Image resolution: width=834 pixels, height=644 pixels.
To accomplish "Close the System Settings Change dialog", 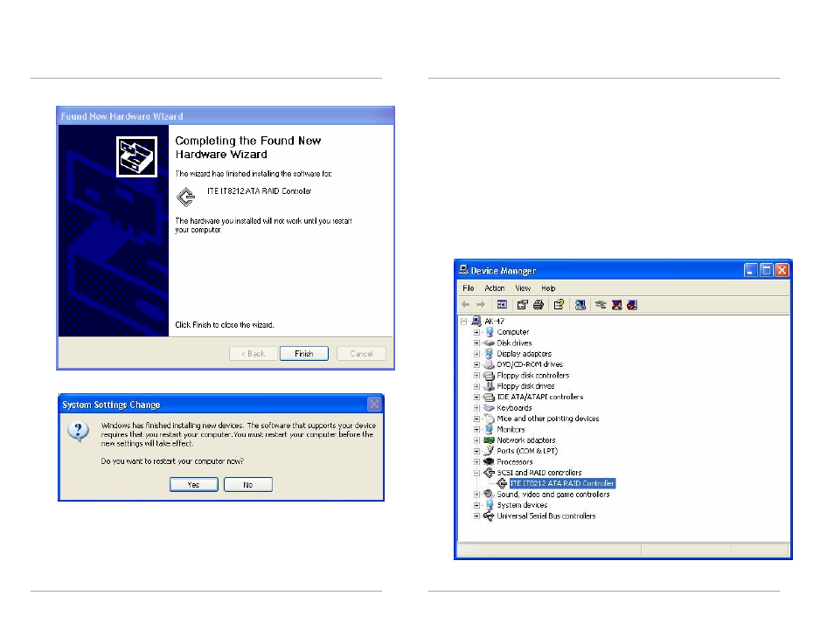I will click(374, 405).
